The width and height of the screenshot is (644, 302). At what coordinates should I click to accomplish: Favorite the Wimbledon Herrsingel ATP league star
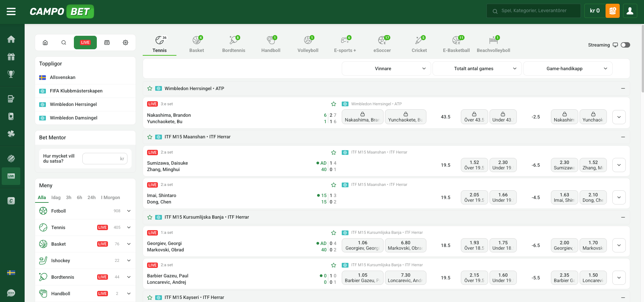point(150,88)
